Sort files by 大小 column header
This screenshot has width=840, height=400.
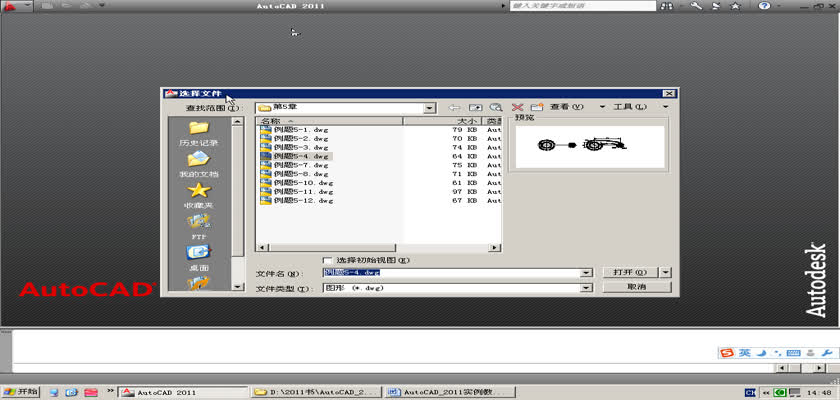(442, 121)
